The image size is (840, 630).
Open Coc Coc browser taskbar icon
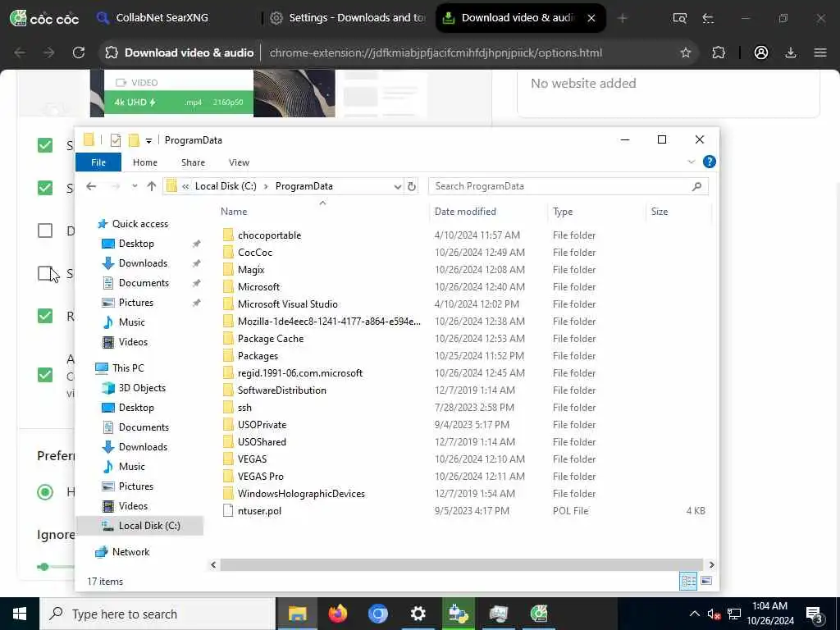539,614
